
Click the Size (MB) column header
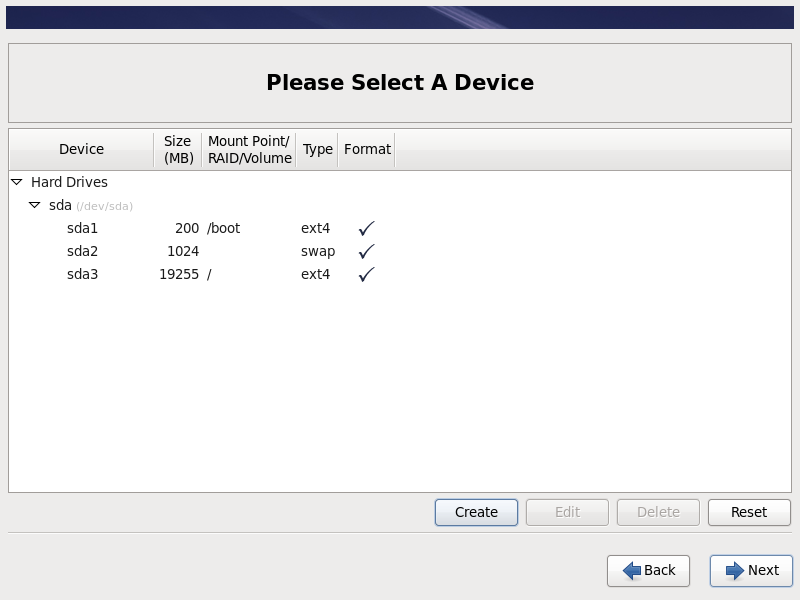[x=178, y=149]
